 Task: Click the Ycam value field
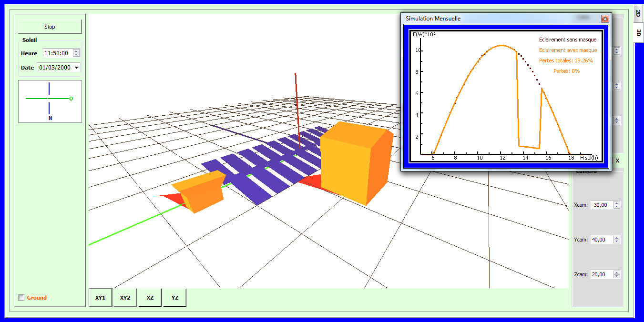pyautogui.click(x=602, y=240)
